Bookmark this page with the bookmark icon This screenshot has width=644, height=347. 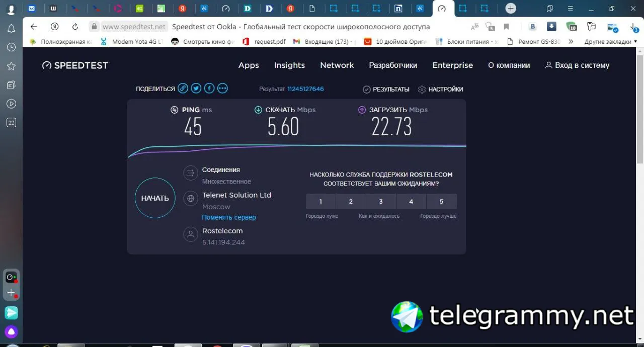tap(507, 27)
